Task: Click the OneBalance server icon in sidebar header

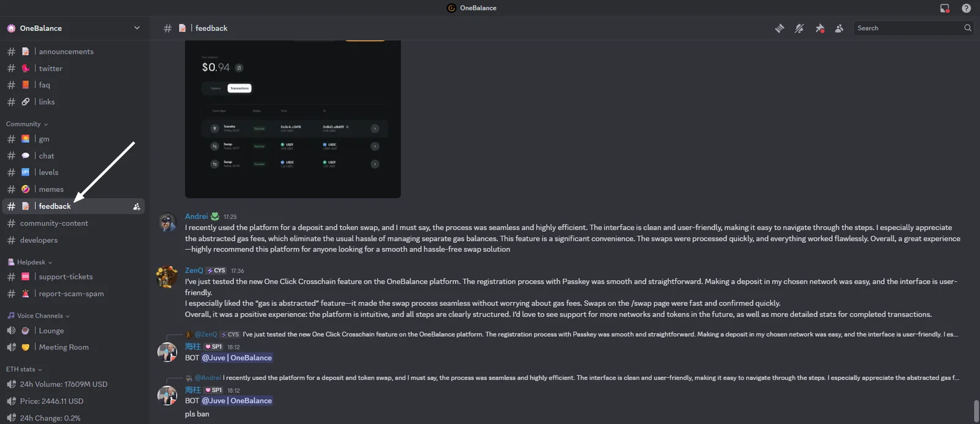Action: click(x=11, y=28)
